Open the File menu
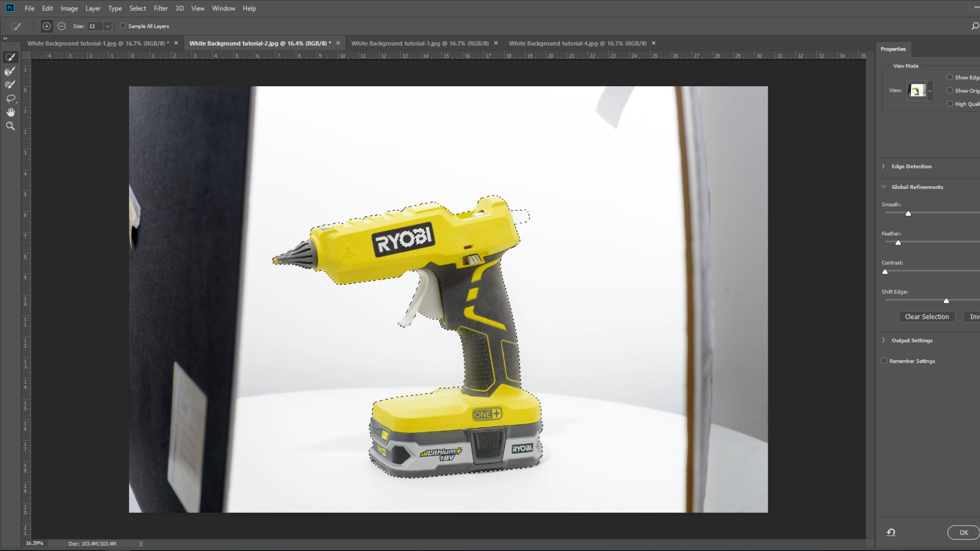 [x=30, y=8]
